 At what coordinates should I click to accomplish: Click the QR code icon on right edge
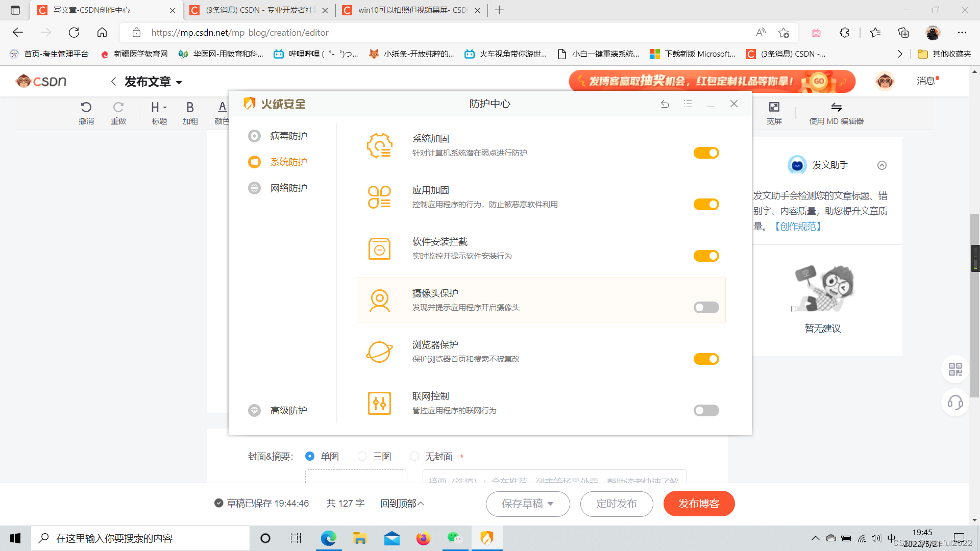(955, 369)
